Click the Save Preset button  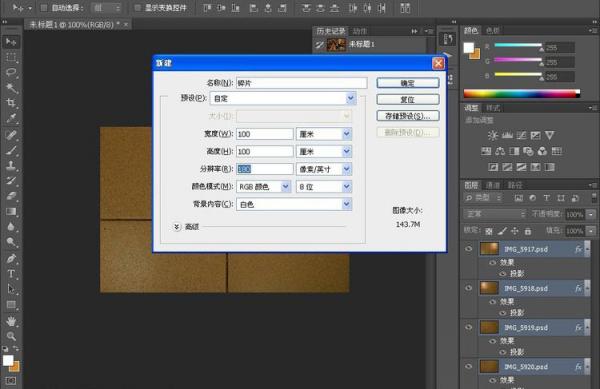point(408,116)
